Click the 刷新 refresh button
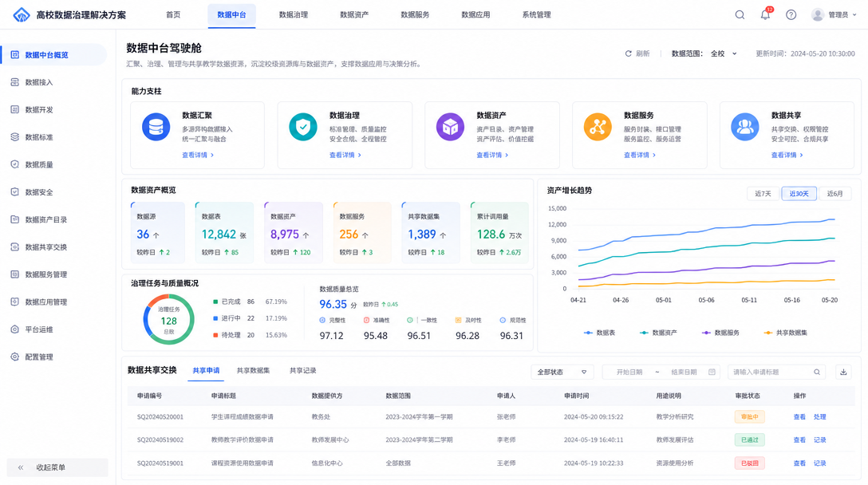The width and height of the screenshot is (868, 485). point(637,53)
